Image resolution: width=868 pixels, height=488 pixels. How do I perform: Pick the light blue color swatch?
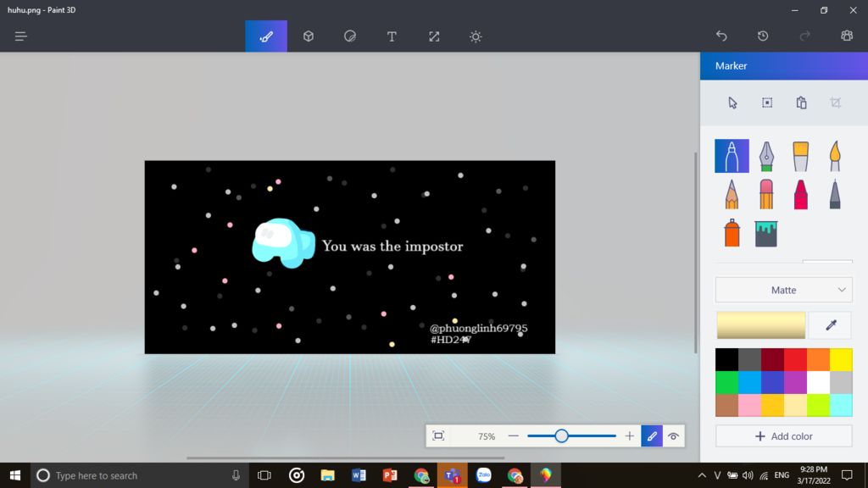point(749,382)
